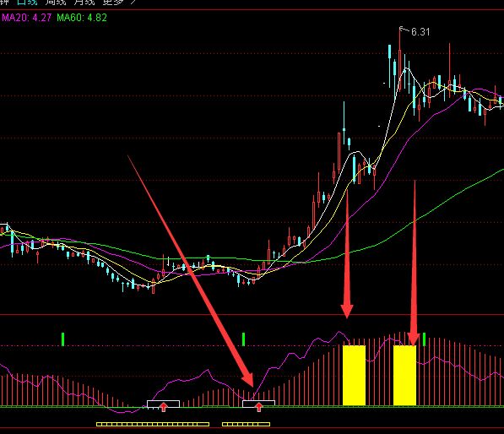Image resolution: width=504 pixels, height=434 pixels.
Task: Click the second yellow block in indicator panel
Action: (404, 375)
